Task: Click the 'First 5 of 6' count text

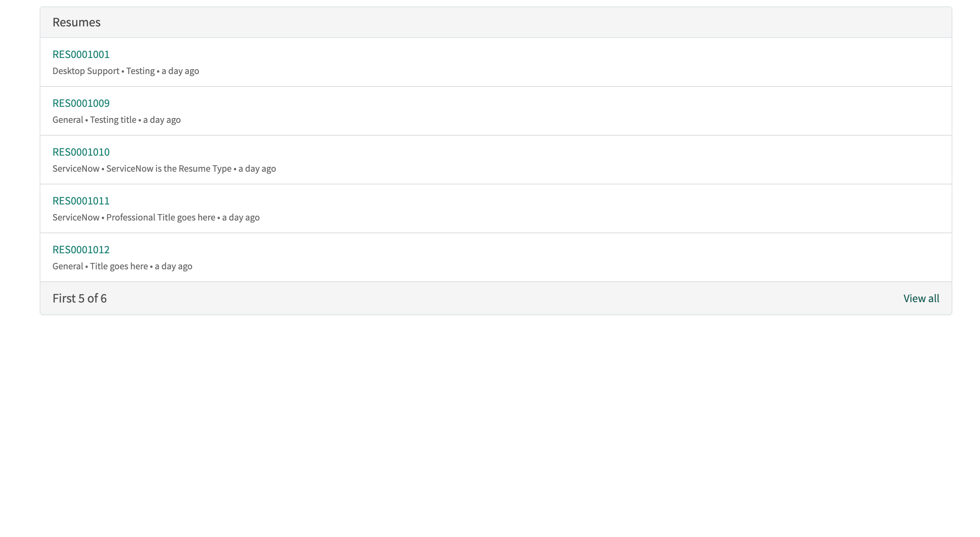Action: click(x=80, y=298)
